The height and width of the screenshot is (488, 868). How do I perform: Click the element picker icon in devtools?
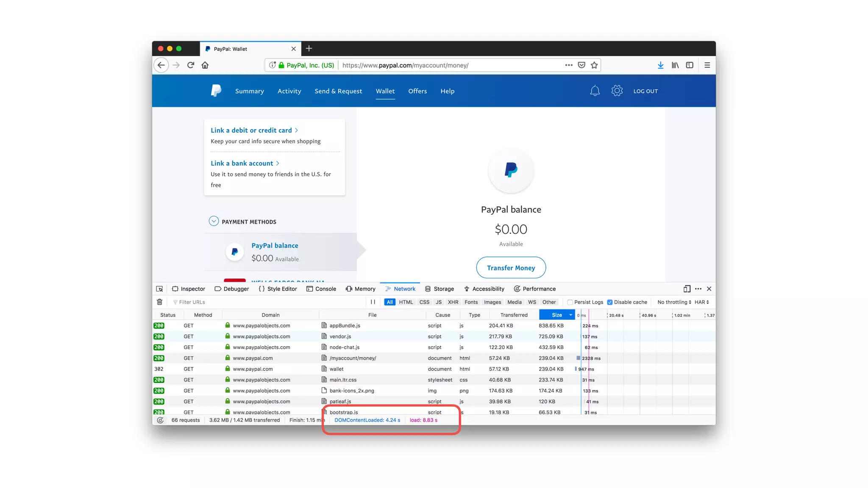click(x=159, y=289)
